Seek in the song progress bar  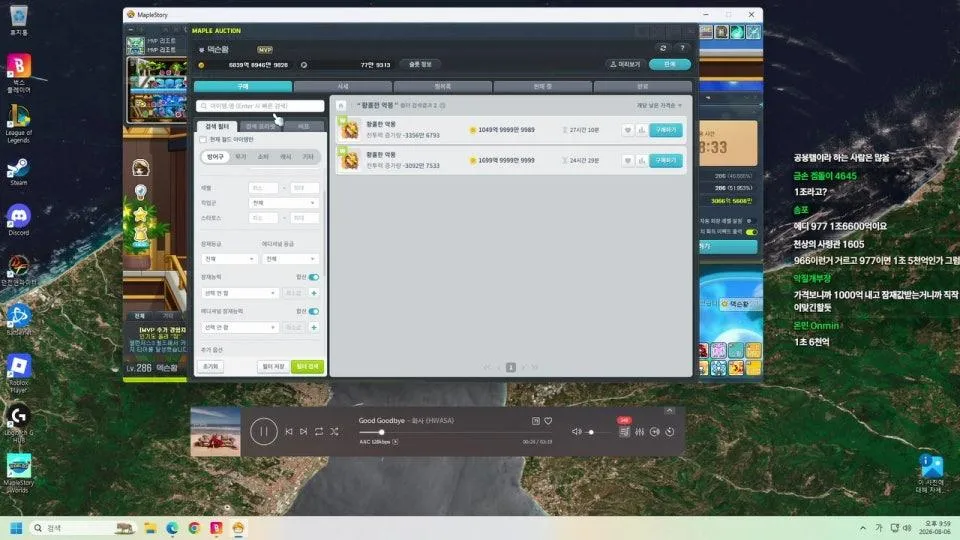point(456,432)
